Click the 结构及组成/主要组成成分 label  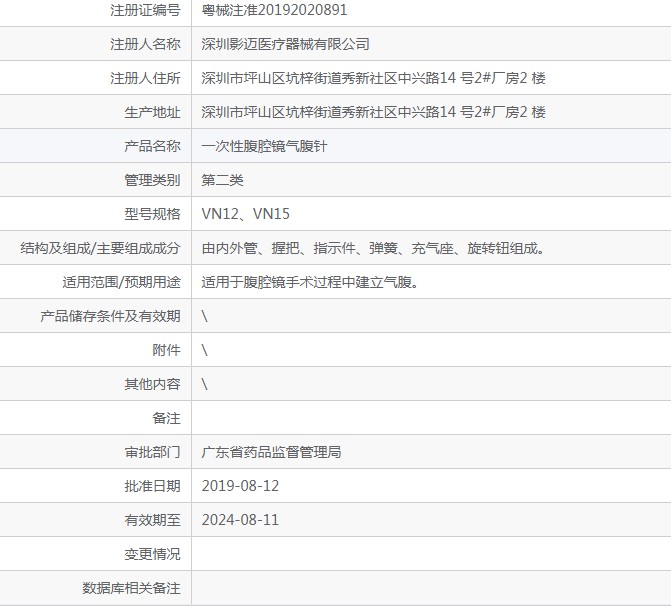pyautogui.click(x=100, y=248)
